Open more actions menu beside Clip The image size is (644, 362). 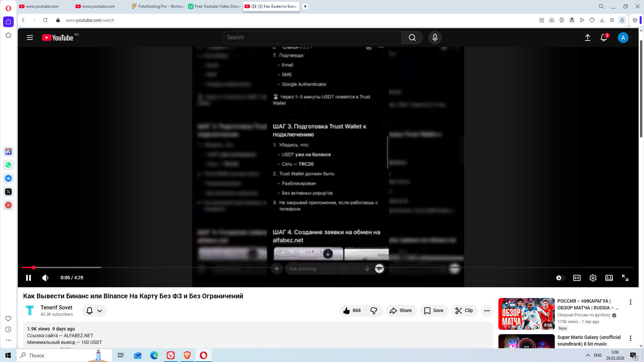[x=487, y=311]
